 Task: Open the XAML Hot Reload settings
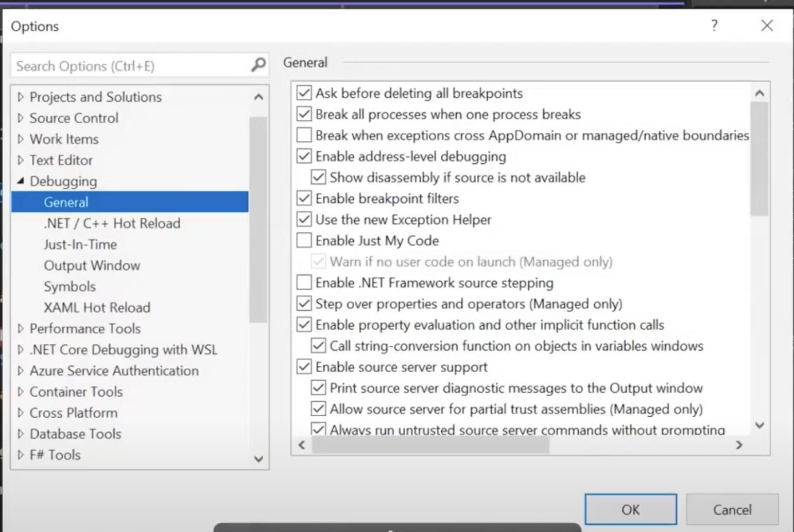tap(97, 307)
